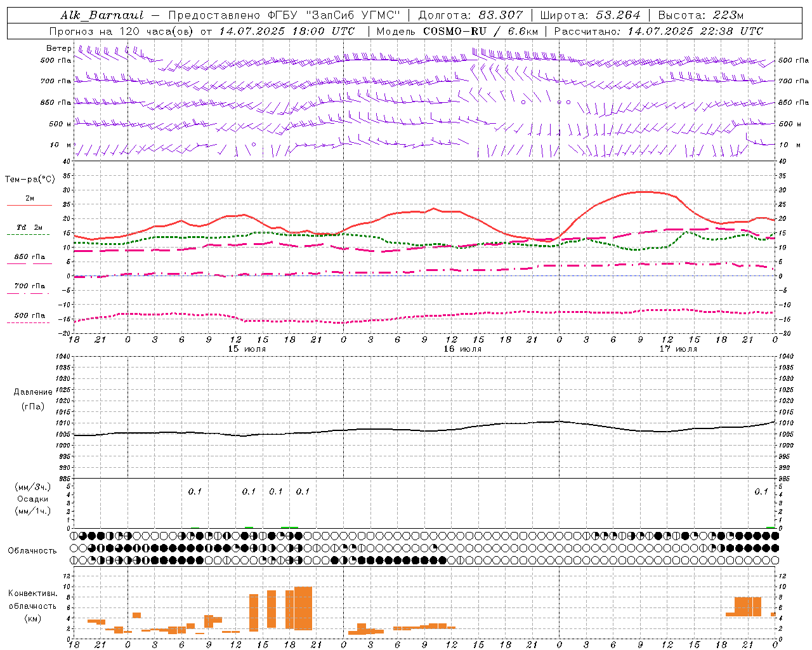Click the Рассчитано: 14.07.2025 22:38 UTC timestamp
812x650 pixels.
coord(658,31)
